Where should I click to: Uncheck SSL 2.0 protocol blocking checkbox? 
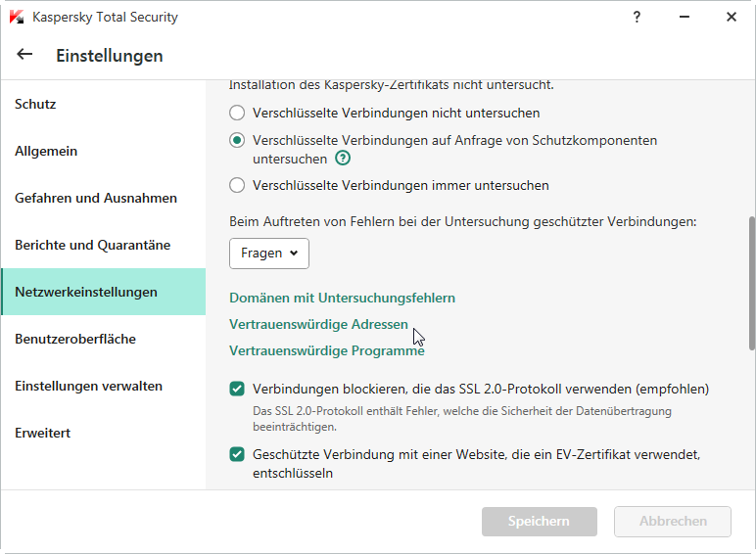pyautogui.click(x=237, y=389)
